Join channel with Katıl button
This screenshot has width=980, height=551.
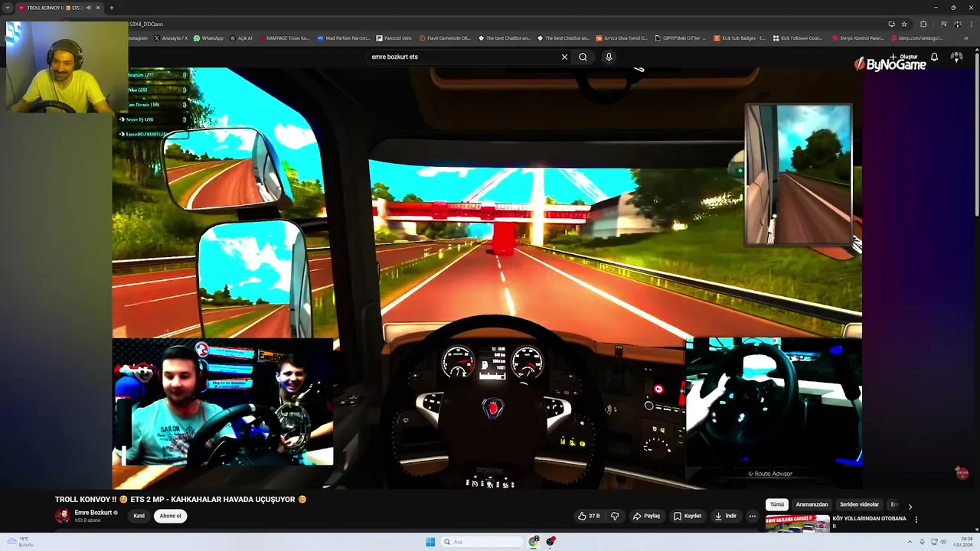tap(139, 516)
